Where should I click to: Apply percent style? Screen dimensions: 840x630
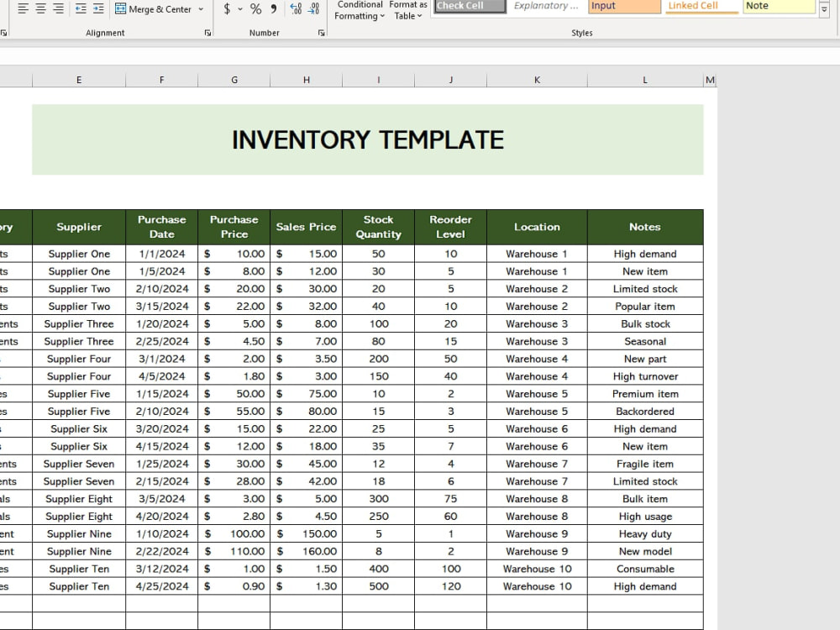[x=256, y=8]
